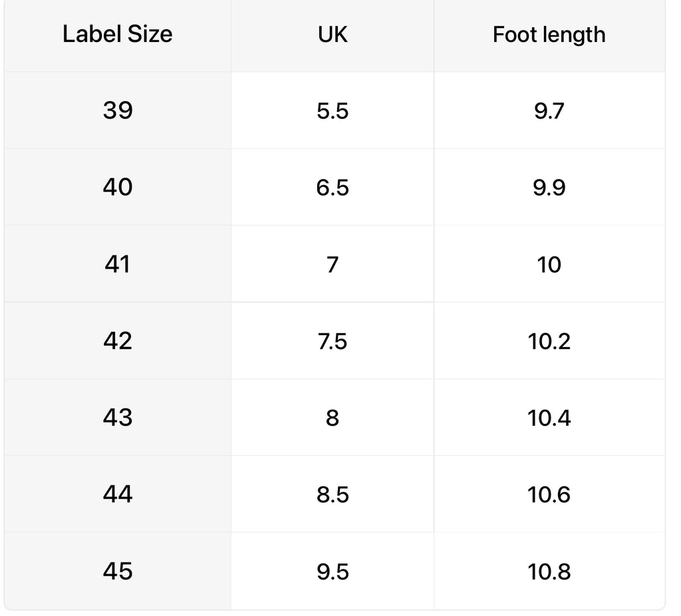Click the foot length 9.7 cell
The width and height of the screenshot is (681, 616).
[x=549, y=110]
